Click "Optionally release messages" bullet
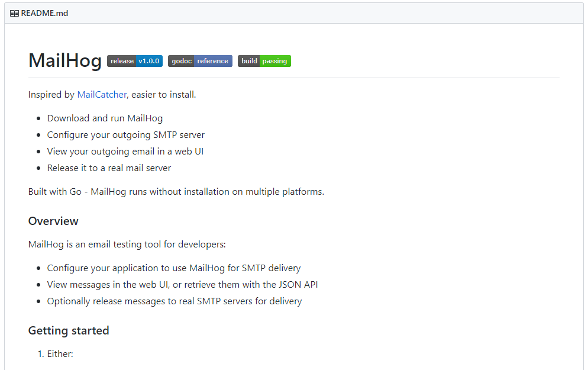This screenshot has height=370, width=588. pyautogui.click(x=175, y=301)
